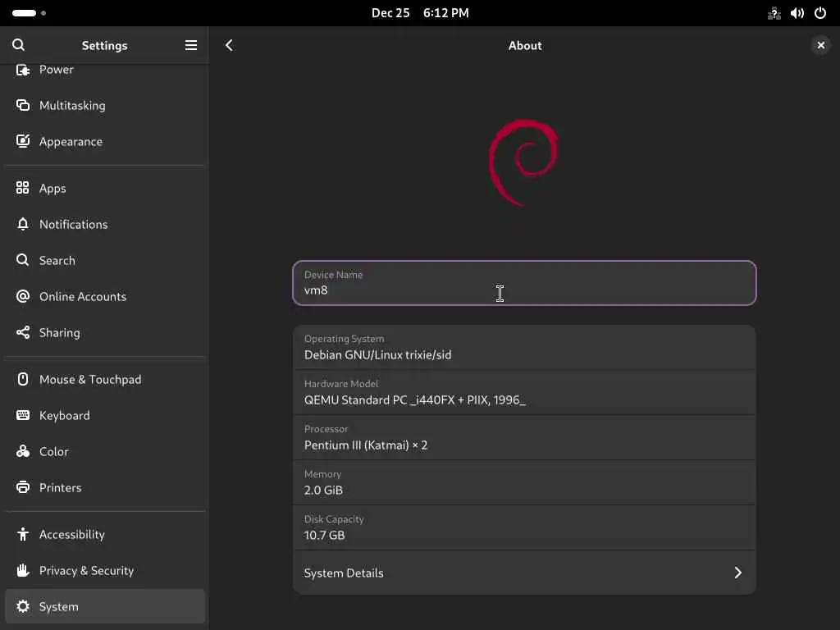Click the Mouse & Touchpad icon
This screenshot has height=630, width=840.
tap(22, 379)
